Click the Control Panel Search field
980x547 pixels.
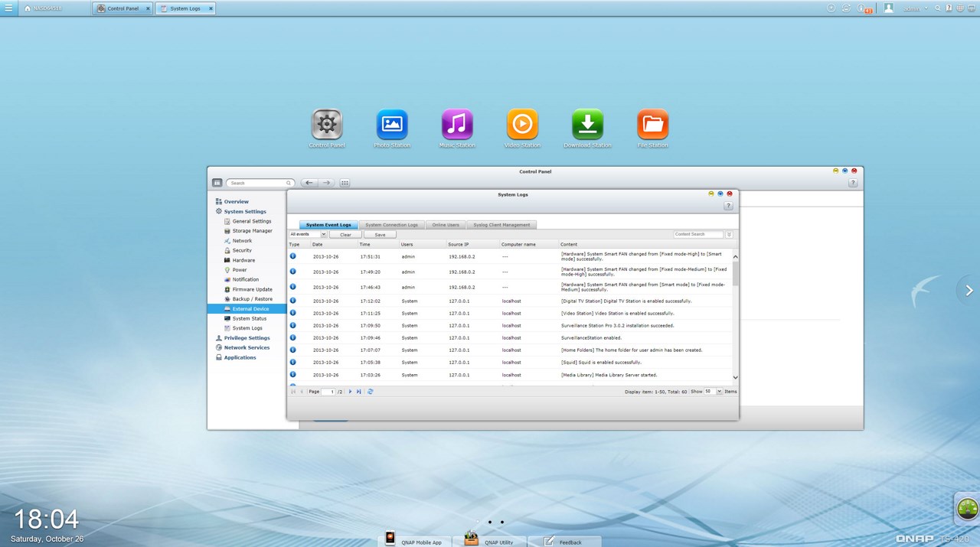pos(260,183)
